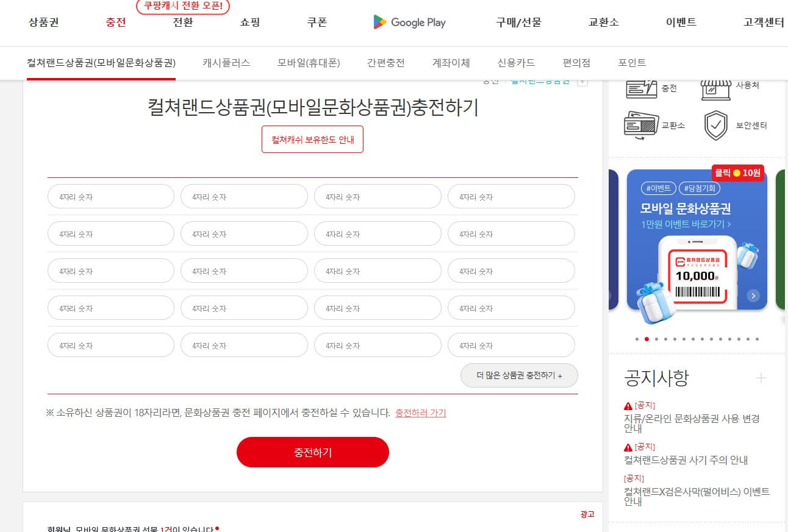Open the 교환소 top menu item
The image size is (788, 532).
[x=604, y=23]
